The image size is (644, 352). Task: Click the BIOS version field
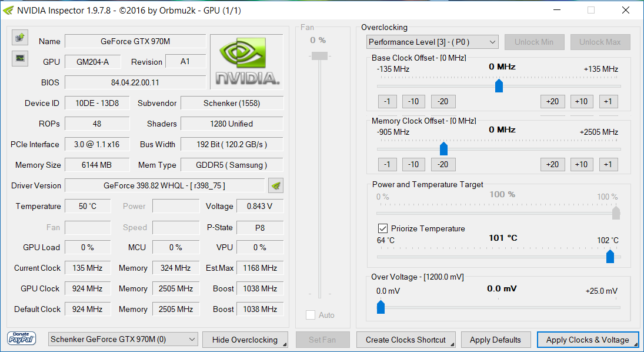pos(135,82)
